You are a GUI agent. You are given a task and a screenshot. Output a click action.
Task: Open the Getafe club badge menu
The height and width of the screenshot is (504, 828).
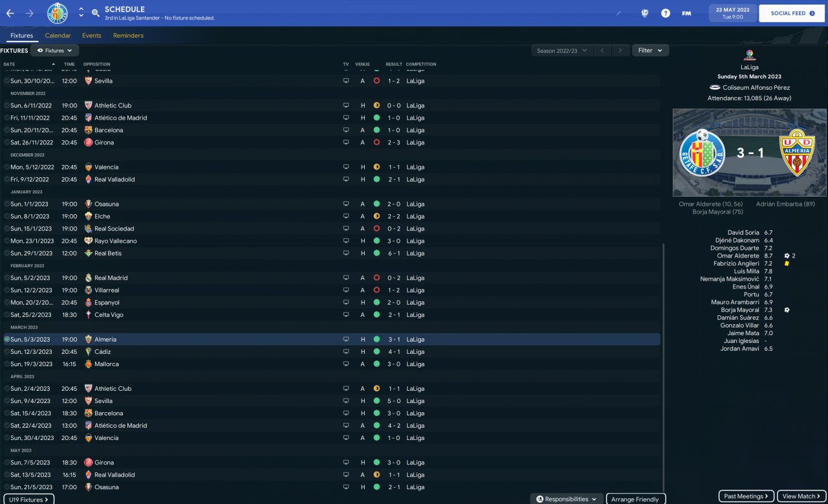click(x=58, y=13)
